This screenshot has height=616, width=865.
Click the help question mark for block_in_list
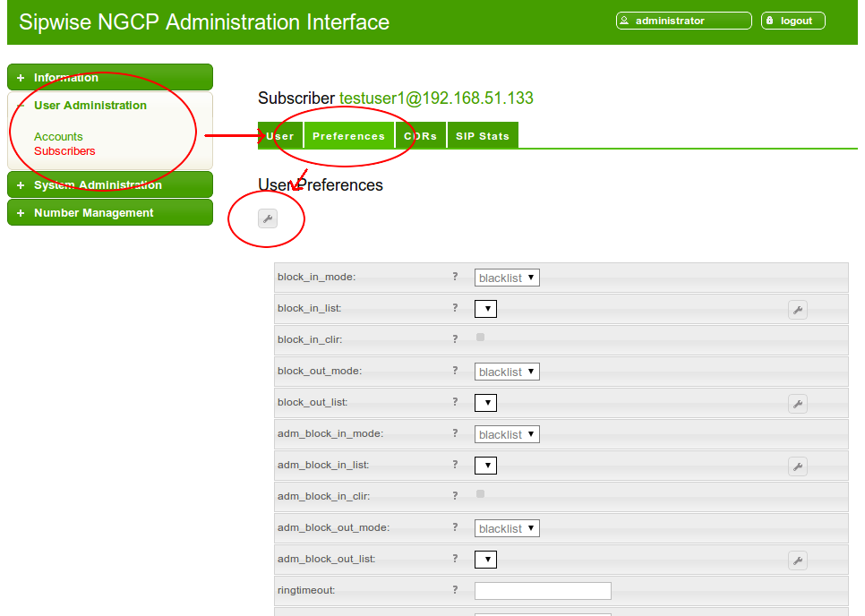click(x=455, y=308)
